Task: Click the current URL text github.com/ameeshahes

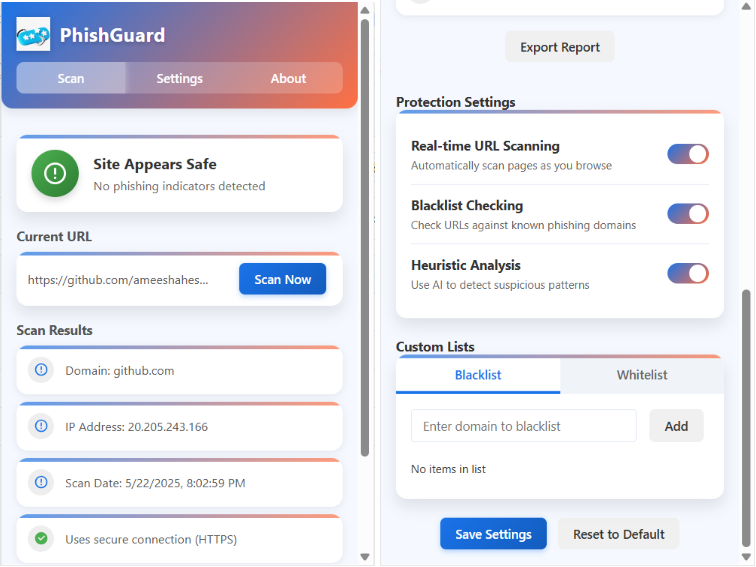Action: [x=118, y=280]
